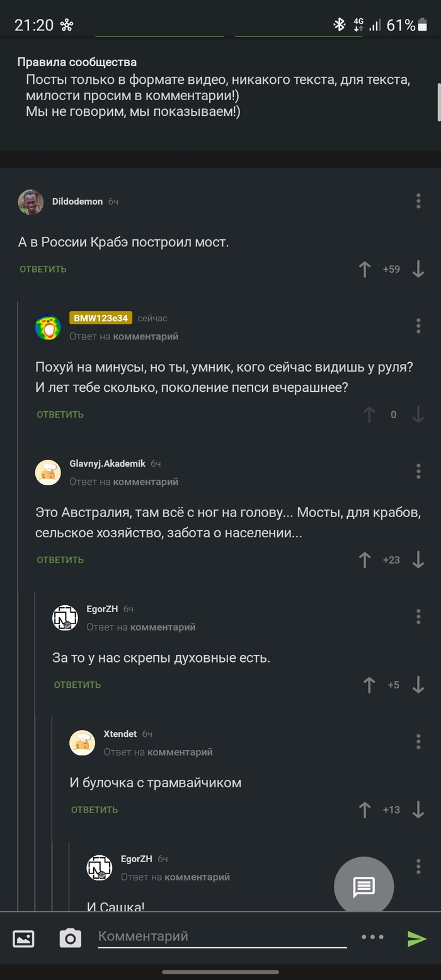The image size is (441, 980).
Task: Open the three-dot menu on BMW123e34's comment
Action: point(418,326)
